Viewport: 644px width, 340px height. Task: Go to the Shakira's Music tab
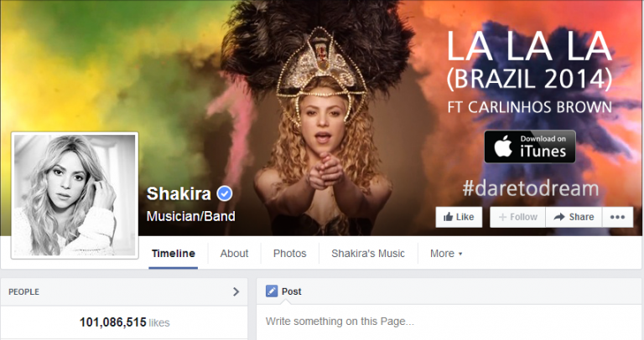coord(368,254)
